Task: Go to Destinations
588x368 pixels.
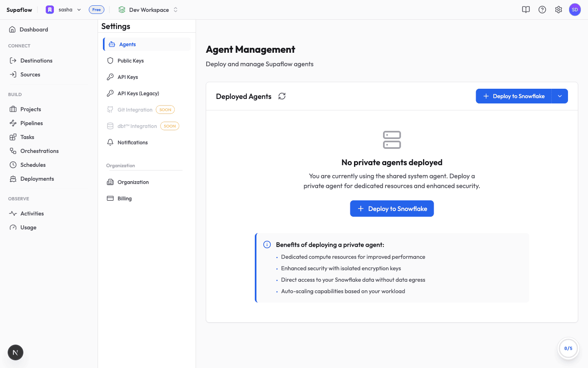Action: point(49,61)
